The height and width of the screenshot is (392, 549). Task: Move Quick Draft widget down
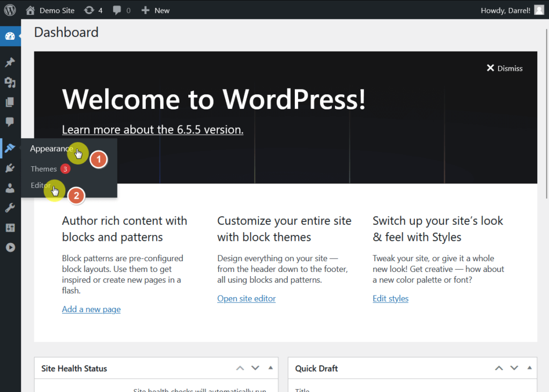(514, 368)
